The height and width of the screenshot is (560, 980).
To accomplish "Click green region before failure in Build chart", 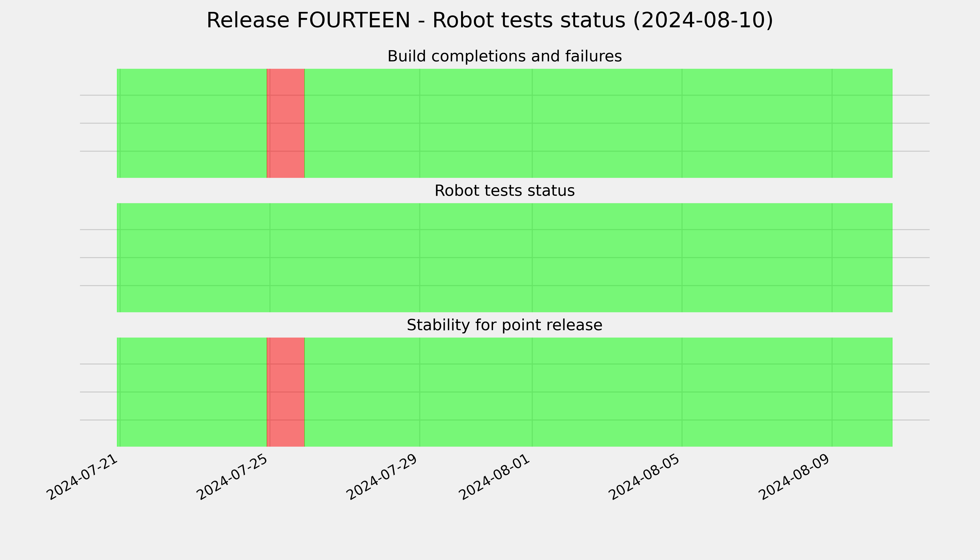I will pos(192,123).
